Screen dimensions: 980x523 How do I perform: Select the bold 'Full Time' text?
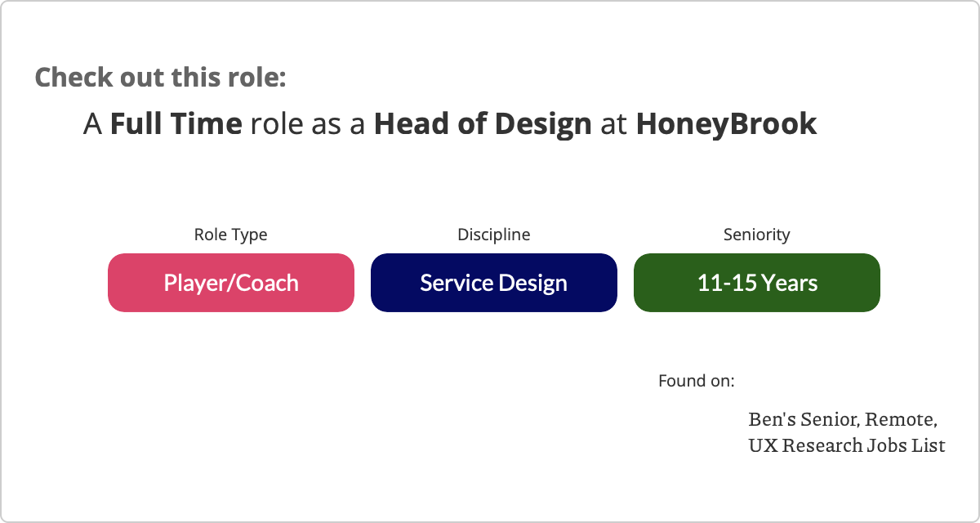[176, 124]
